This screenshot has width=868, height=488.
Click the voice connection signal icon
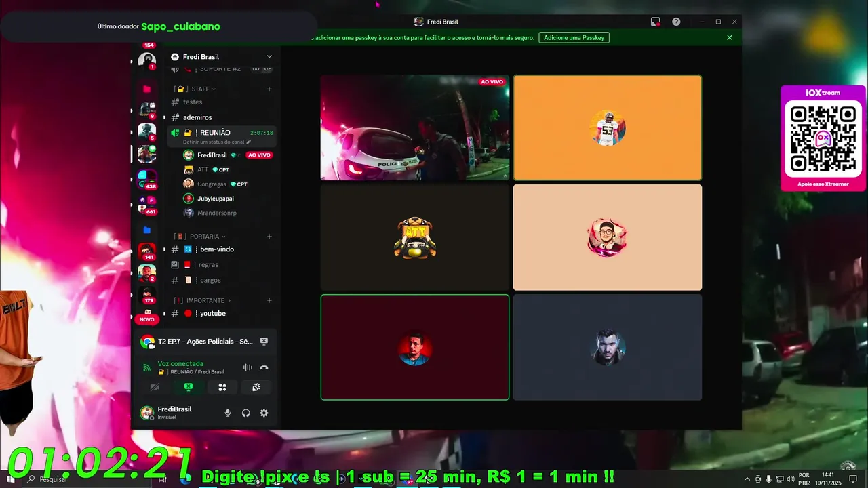pyautogui.click(x=146, y=367)
